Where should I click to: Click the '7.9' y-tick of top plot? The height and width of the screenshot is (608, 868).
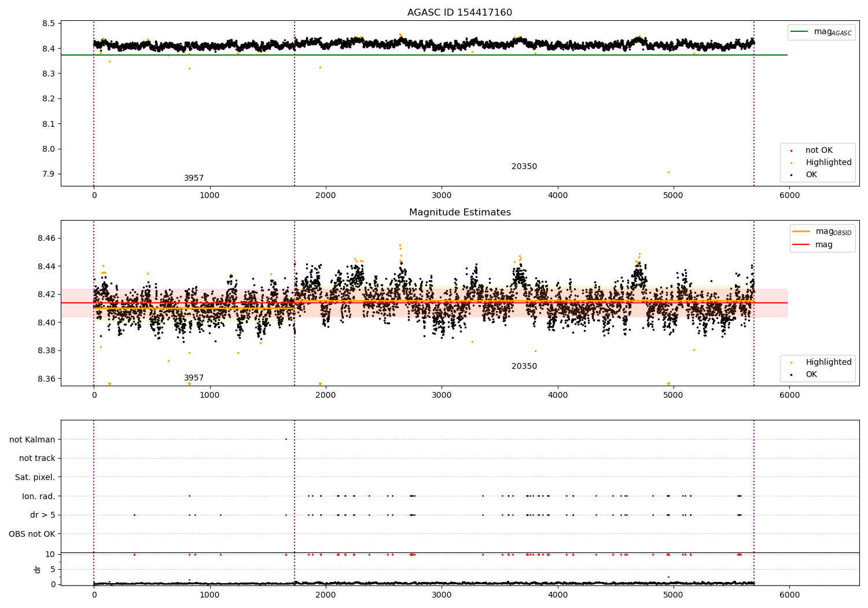[49, 174]
